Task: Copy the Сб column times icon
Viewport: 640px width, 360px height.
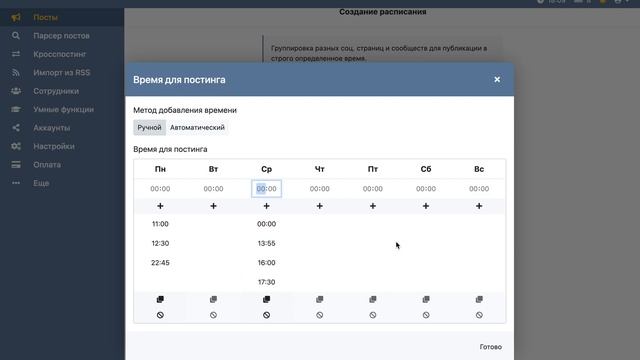Action: pos(426,299)
